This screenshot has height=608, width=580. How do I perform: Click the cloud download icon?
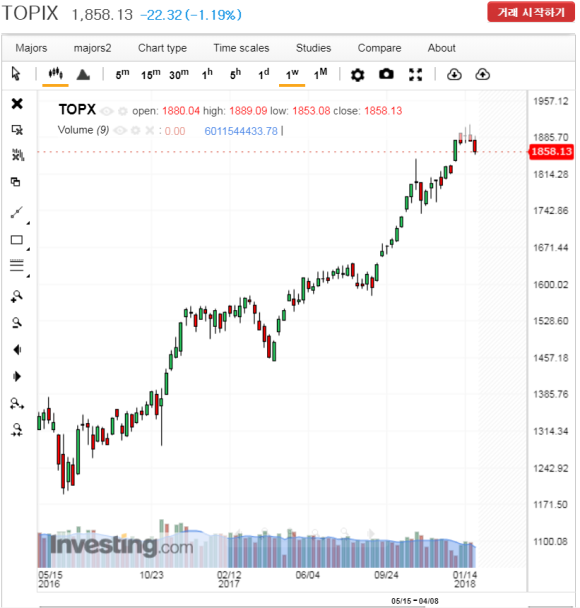click(x=454, y=74)
